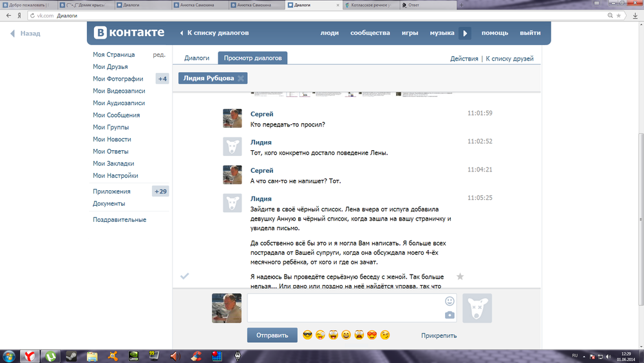644x363 pixels.
Task: Close the active Диалоги browser tab
Action: point(338,5)
